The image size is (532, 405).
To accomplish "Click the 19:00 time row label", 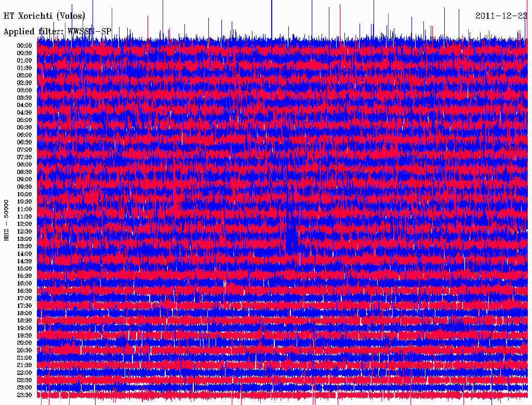I will (x=24, y=328).
